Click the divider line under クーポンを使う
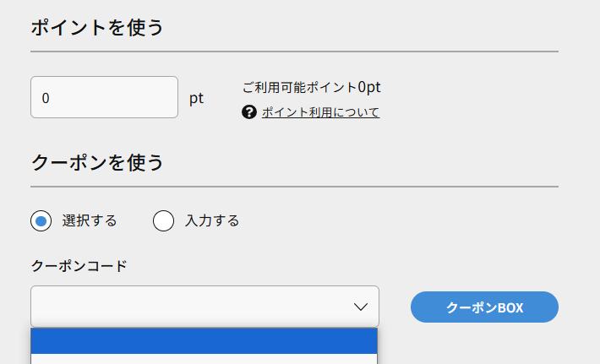Image resolution: width=600 pixels, height=364 pixels. pyautogui.click(x=294, y=187)
